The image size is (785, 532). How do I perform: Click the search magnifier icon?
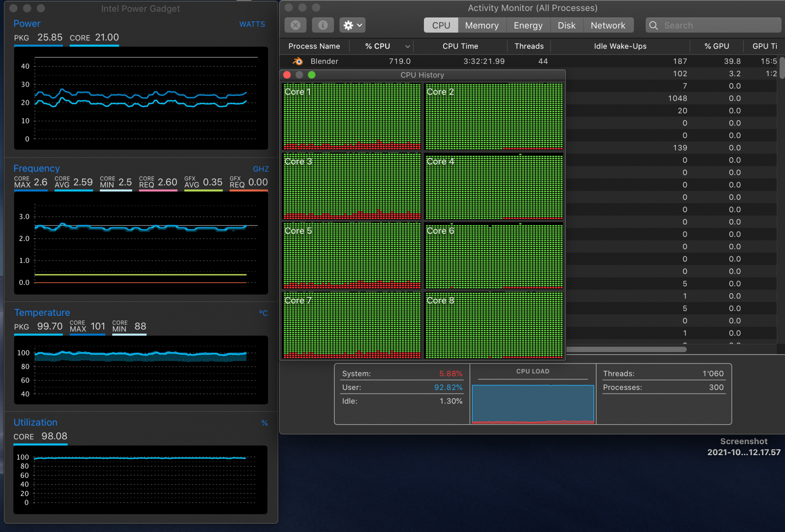[x=654, y=26]
